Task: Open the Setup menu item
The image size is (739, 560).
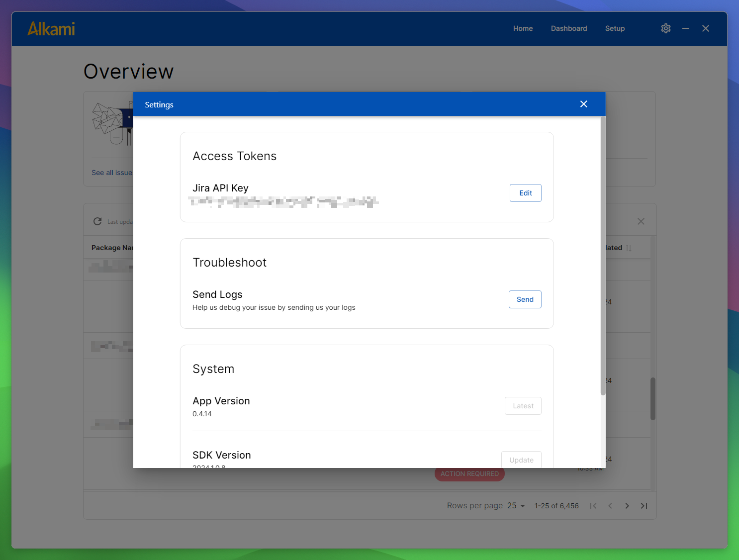Action: (x=615, y=28)
